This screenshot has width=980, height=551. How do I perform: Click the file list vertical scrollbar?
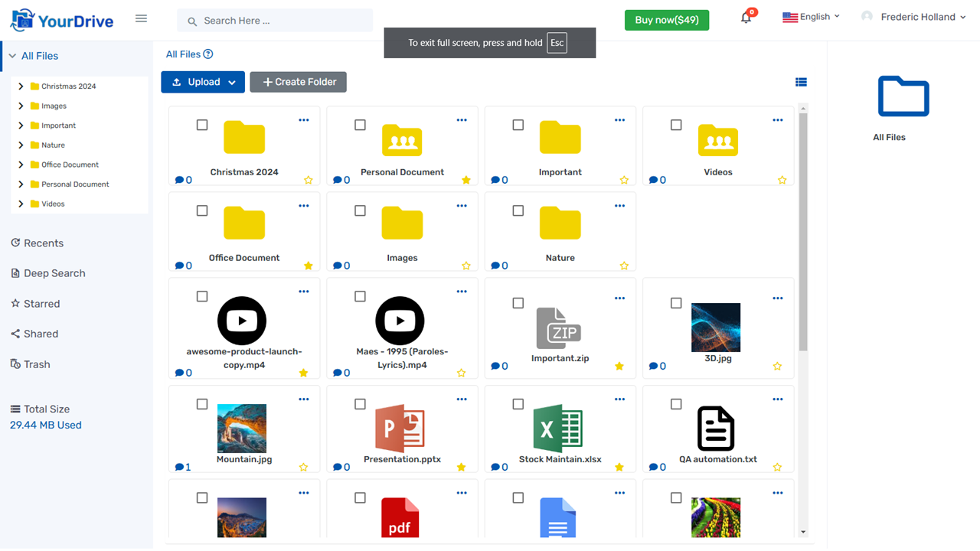[x=802, y=230]
